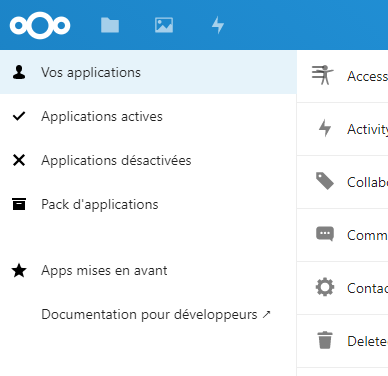The image size is (388, 376).
Task: Click the checkmark icon beside Applications actives
Action: click(19, 116)
